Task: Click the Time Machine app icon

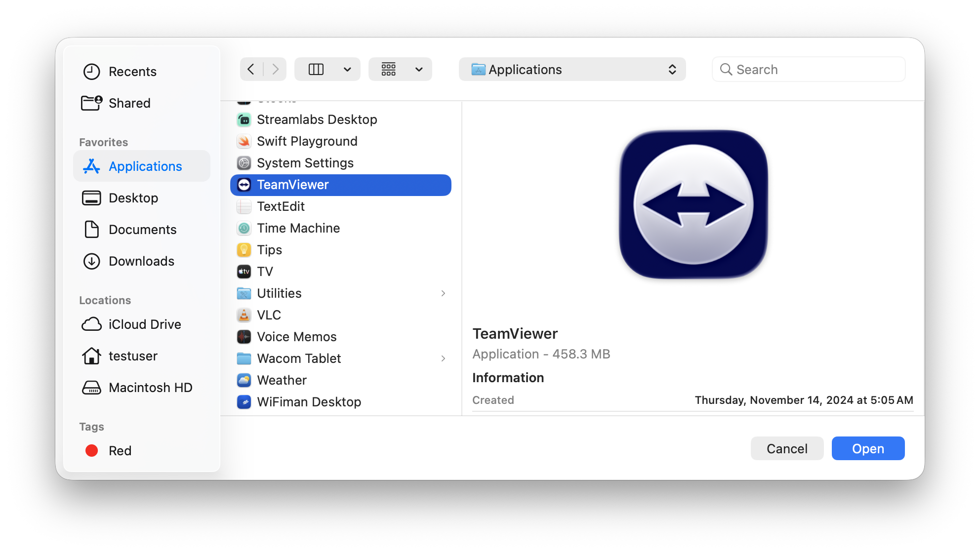Action: [244, 228]
